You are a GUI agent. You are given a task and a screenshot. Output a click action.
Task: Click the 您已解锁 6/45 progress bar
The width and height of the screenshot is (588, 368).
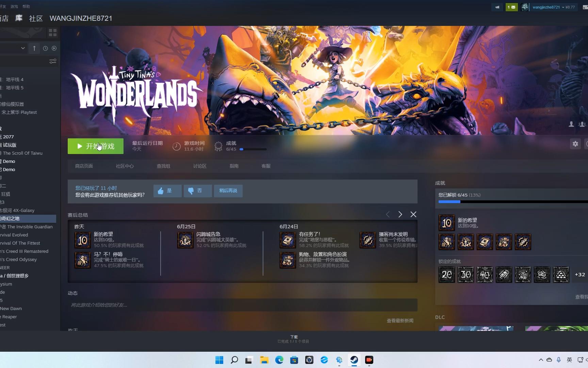pyautogui.click(x=513, y=202)
